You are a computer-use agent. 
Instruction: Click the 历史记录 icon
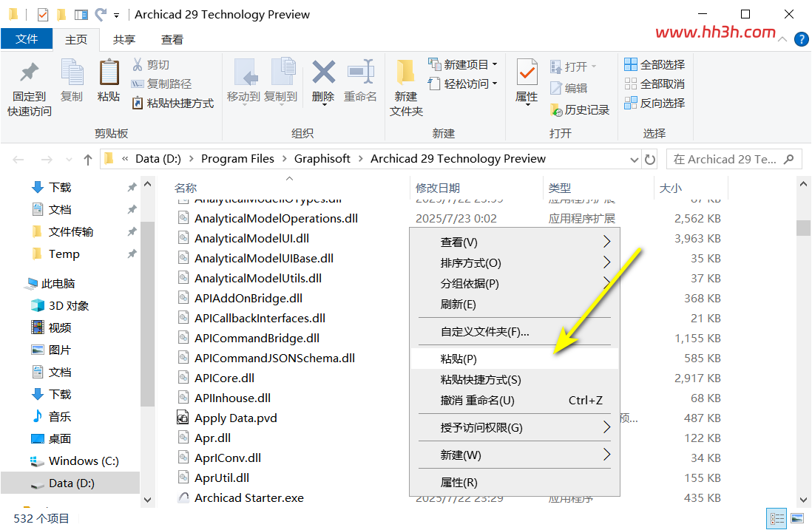click(x=556, y=109)
